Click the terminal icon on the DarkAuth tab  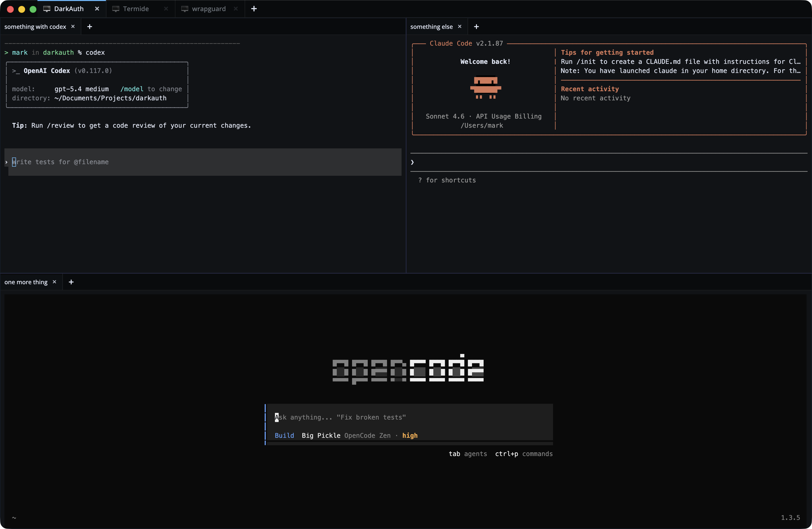(x=47, y=9)
